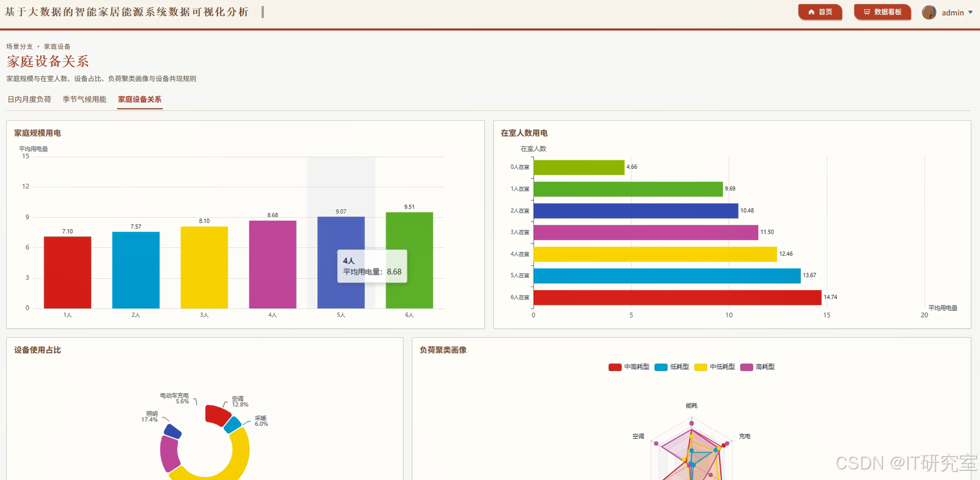Click the 3人在室 horizontal bar
This screenshot has height=480, width=980.
646,232
